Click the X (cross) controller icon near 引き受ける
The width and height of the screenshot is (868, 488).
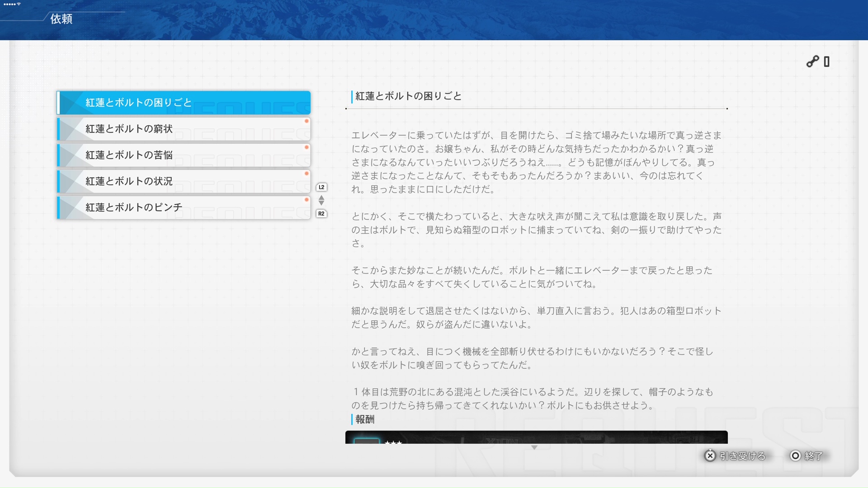tap(711, 456)
